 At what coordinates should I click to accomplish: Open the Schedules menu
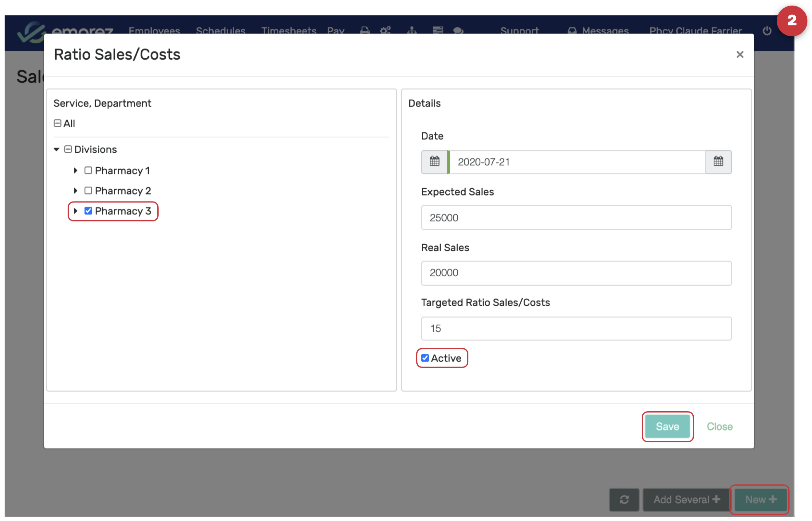(x=220, y=30)
